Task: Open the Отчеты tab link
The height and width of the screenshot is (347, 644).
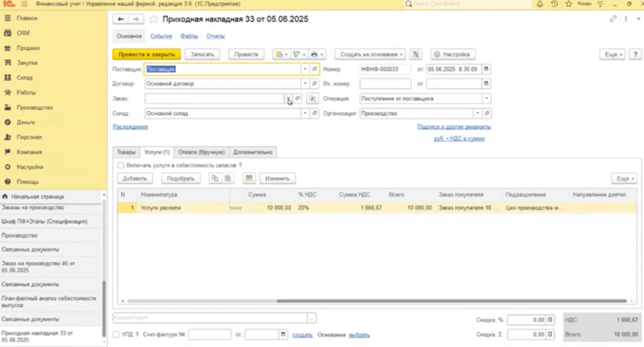Action: (215, 36)
